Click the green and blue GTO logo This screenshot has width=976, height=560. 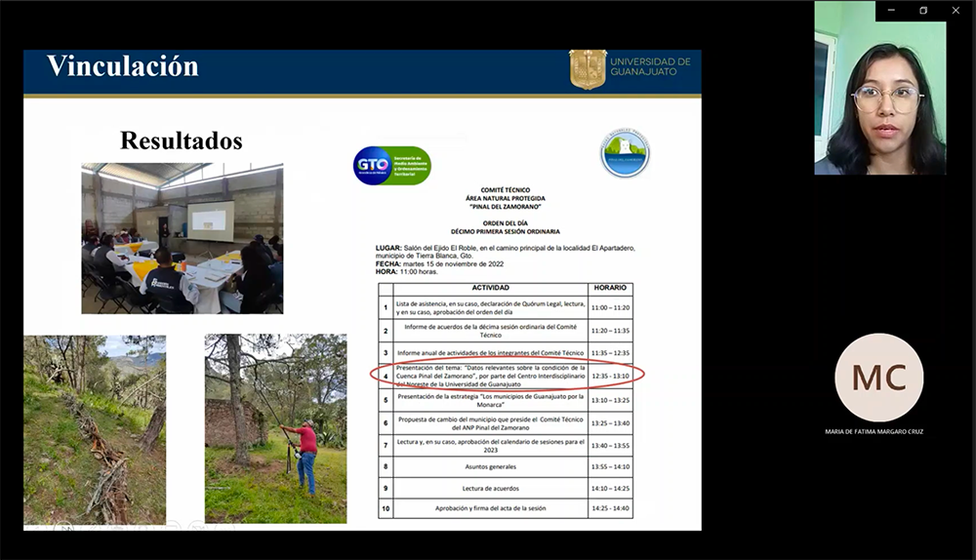[x=391, y=165]
